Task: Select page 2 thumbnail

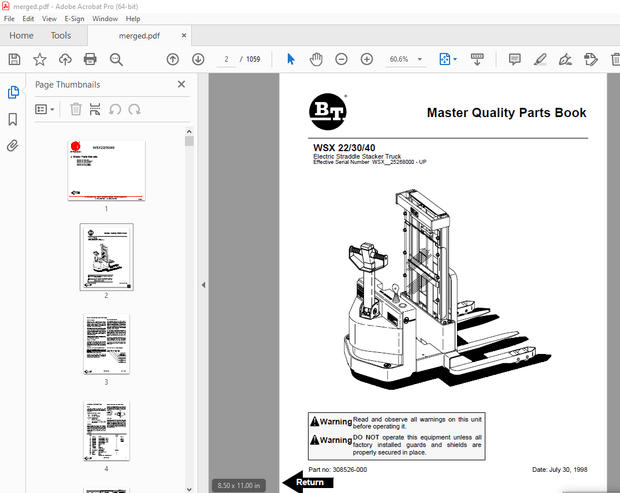Action: (x=106, y=257)
